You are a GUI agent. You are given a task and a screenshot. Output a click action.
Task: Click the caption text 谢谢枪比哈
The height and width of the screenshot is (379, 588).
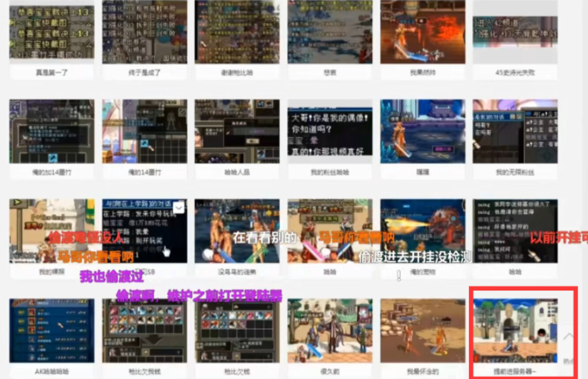click(x=237, y=73)
